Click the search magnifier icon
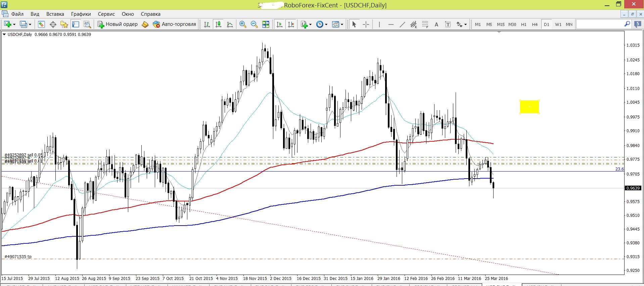The height and width of the screenshot is (286, 644). point(627,24)
